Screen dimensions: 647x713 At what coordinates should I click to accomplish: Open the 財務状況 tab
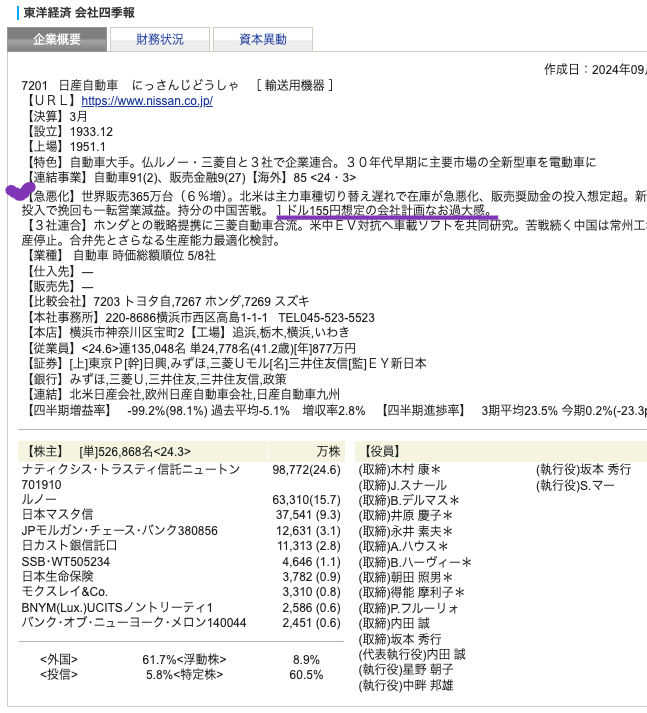[160, 39]
